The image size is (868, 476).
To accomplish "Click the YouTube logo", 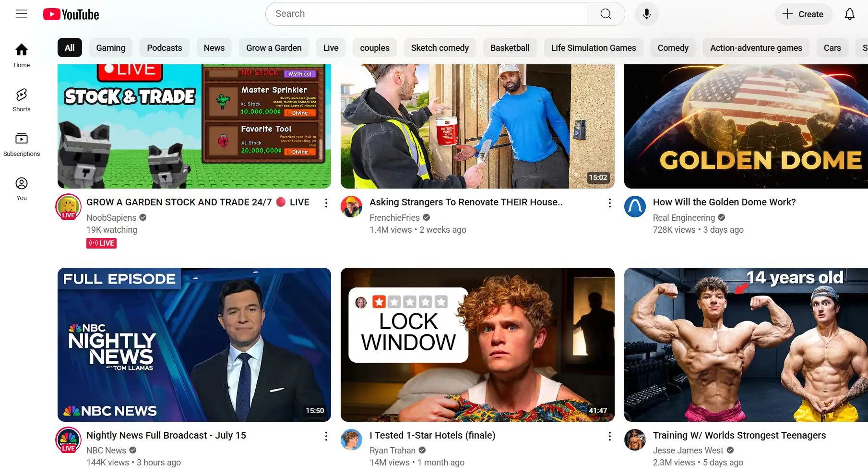I will coord(71,14).
